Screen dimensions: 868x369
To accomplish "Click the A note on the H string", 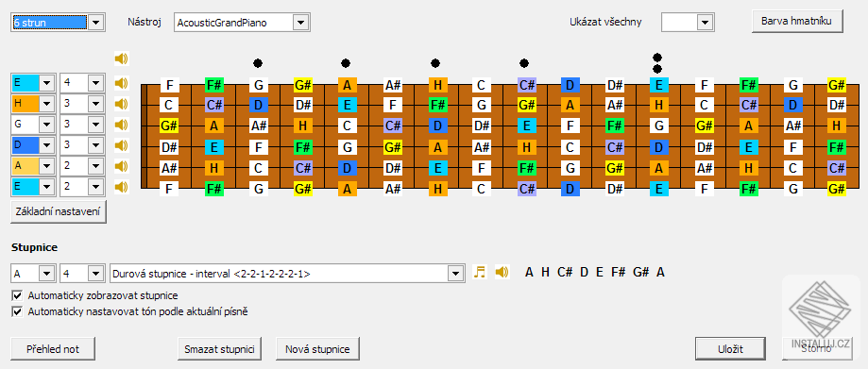I will pos(570,105).
